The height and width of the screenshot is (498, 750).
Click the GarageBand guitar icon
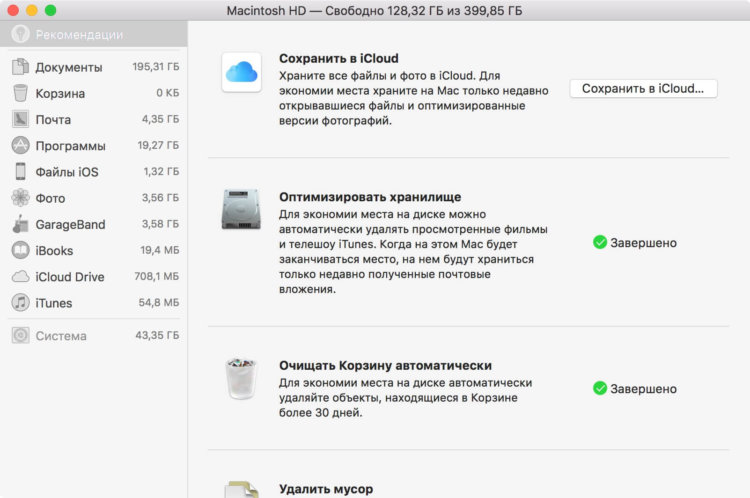[x=20, y=224]
